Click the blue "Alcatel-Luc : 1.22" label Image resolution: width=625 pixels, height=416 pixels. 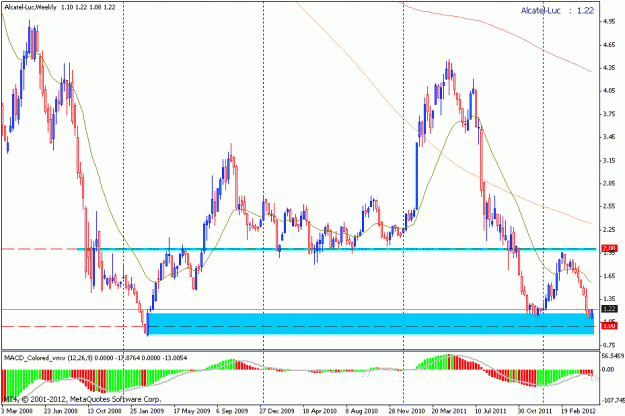[557, 11]
